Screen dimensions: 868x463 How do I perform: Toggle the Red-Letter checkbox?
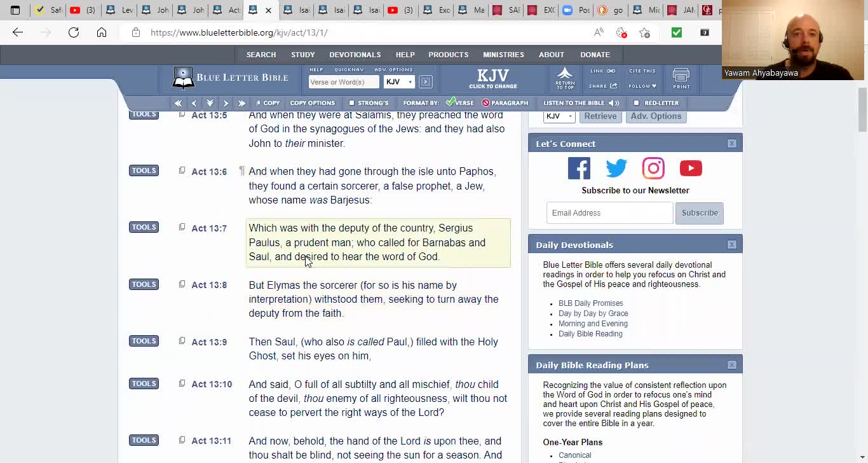pyautogui.click(x=636, y=103)
